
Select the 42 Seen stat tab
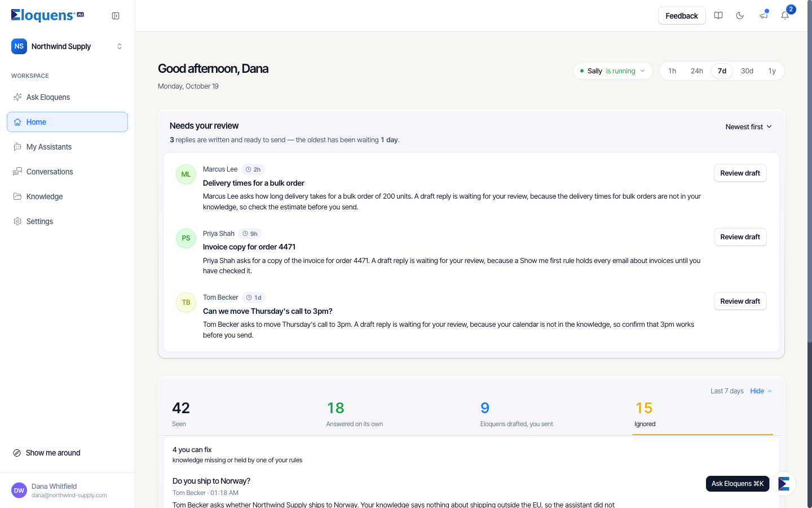coord(239,414)
